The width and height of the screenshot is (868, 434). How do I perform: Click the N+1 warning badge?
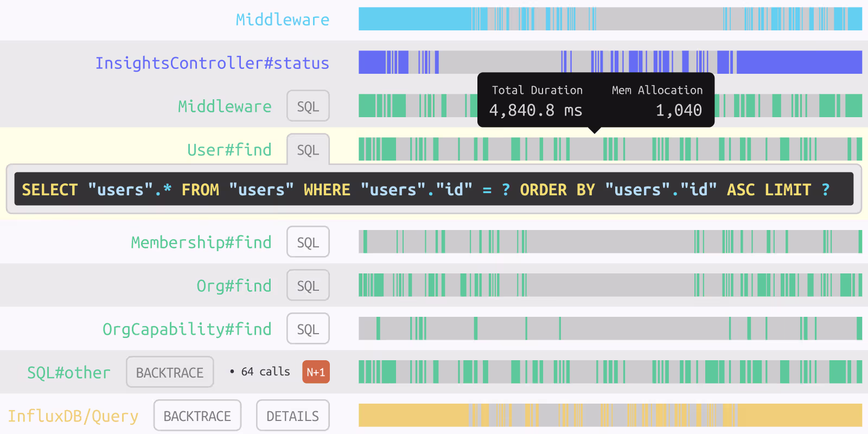click(x=316, y=372)
